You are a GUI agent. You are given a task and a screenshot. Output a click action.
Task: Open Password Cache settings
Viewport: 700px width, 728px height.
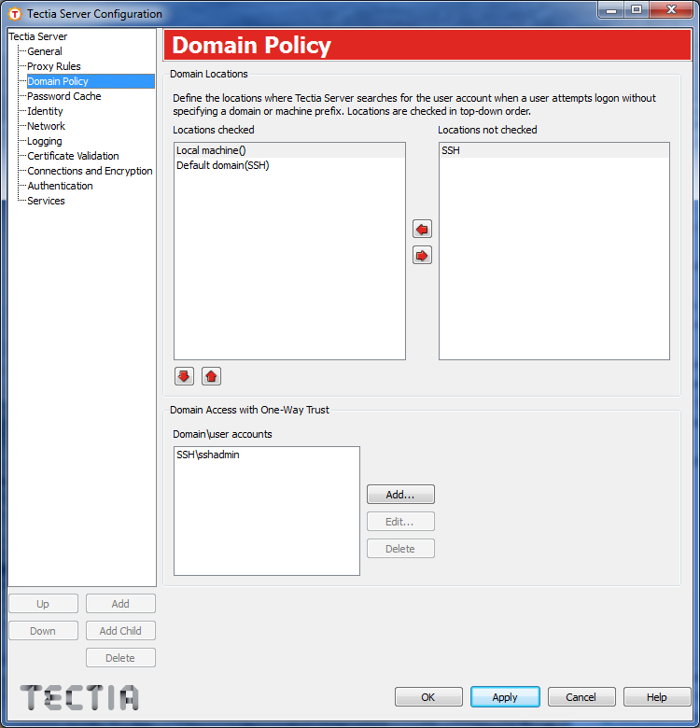click(64, 96)
